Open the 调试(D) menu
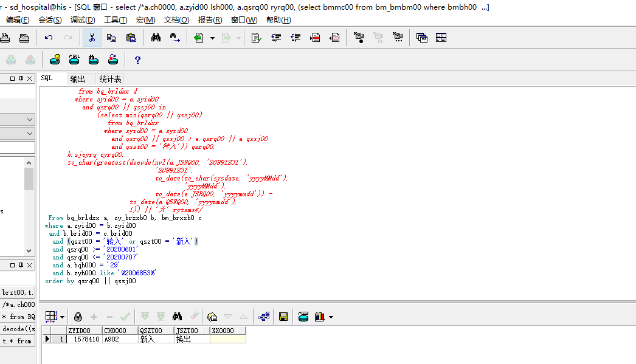This screenshot has height=364, width=636. point(83,20)
